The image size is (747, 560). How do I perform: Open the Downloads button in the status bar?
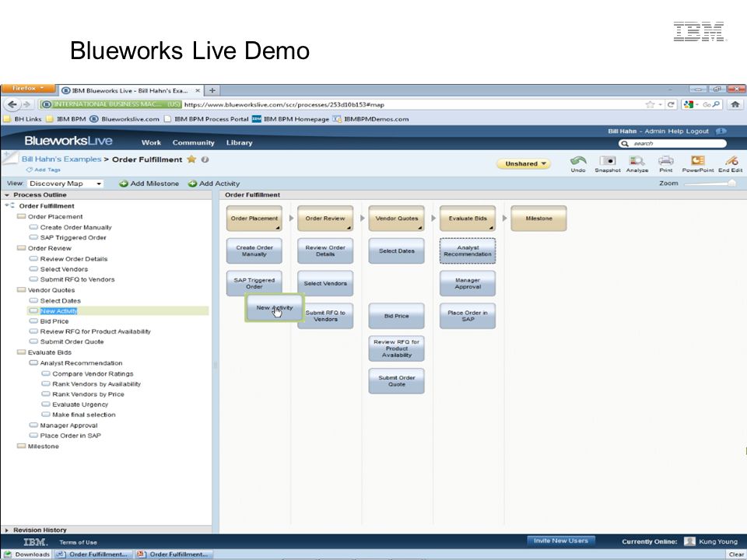pyautogui.click(x=26, y=555)
